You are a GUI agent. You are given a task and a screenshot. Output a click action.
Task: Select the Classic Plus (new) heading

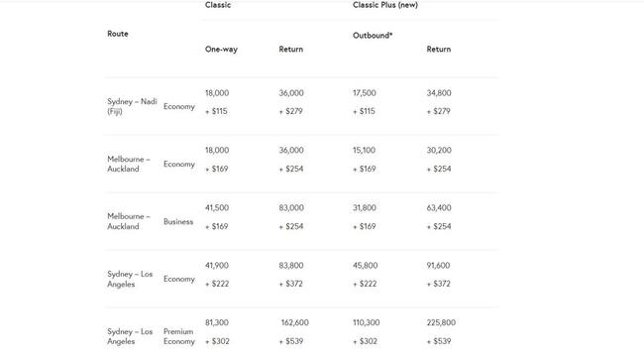[x=385, y=5]
